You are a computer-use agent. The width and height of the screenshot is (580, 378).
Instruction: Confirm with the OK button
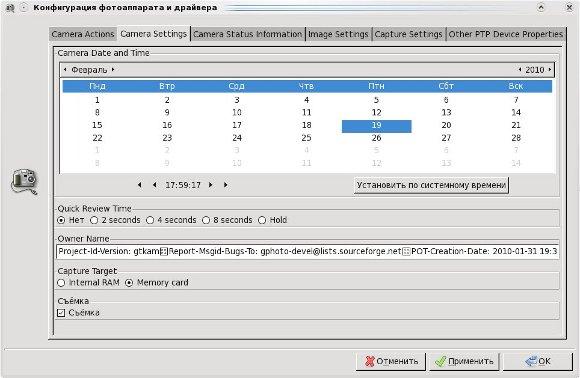tap(537, 361)
